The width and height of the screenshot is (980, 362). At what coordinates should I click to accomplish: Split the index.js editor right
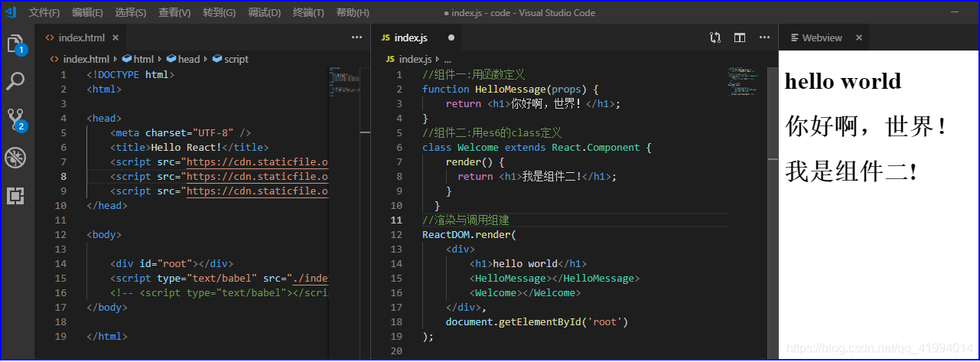pyautogui.click(x=740, y=37)
